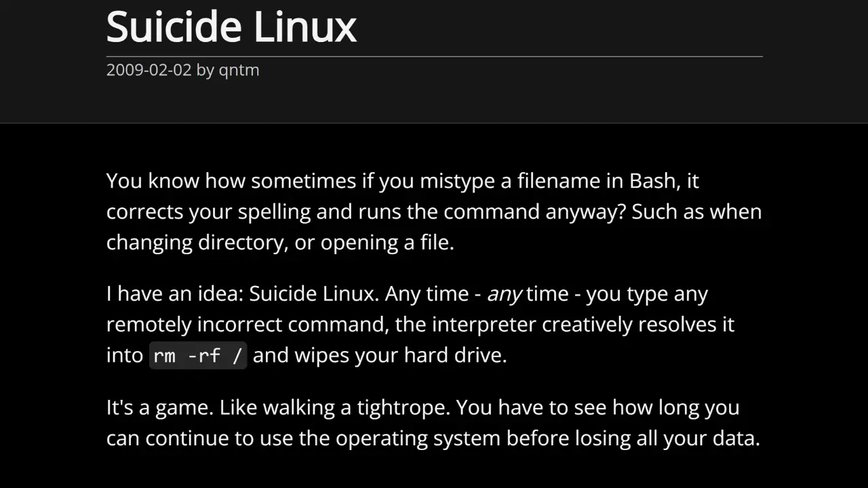Viewport: 868px width, 488px height.
Task: Click the phrase "changing directory"
Action: pyautogui.click(x=195, y=243)
